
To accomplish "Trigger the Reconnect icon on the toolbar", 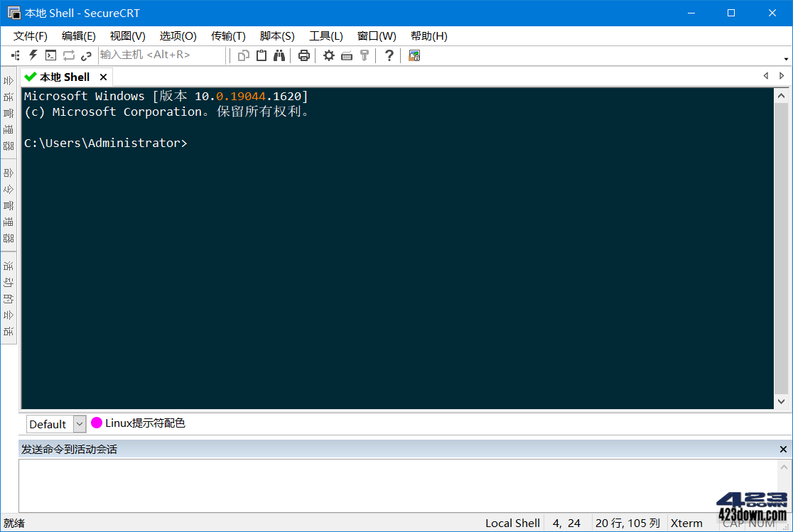I will [x=68, y=55].
